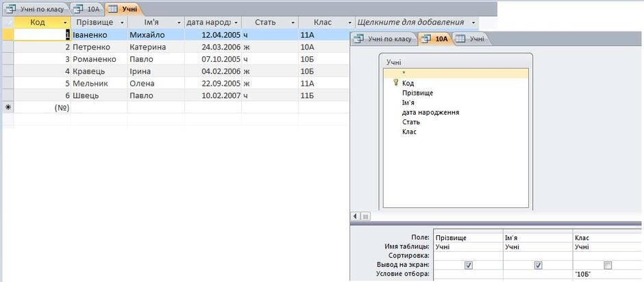
Task: Click the Поле cell containing Прізвище
Action: [x=468, y=237]
